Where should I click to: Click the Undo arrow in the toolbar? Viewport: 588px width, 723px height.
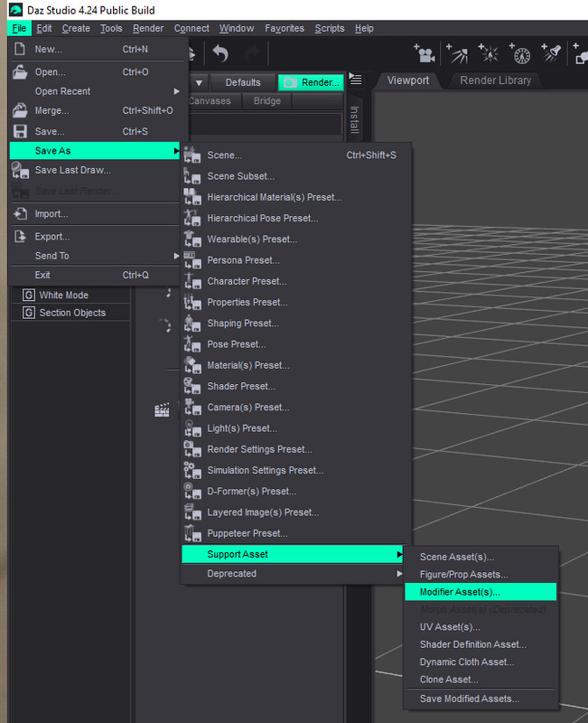coord(220,54)
